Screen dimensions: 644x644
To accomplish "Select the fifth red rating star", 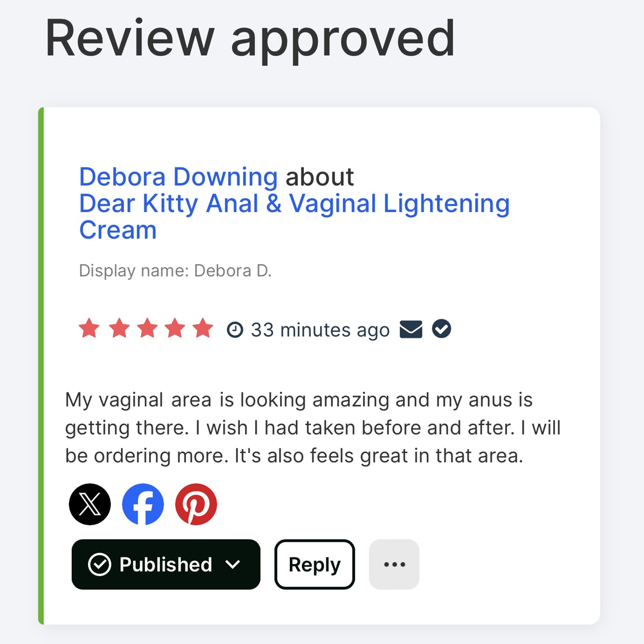I will coord(203,328).
